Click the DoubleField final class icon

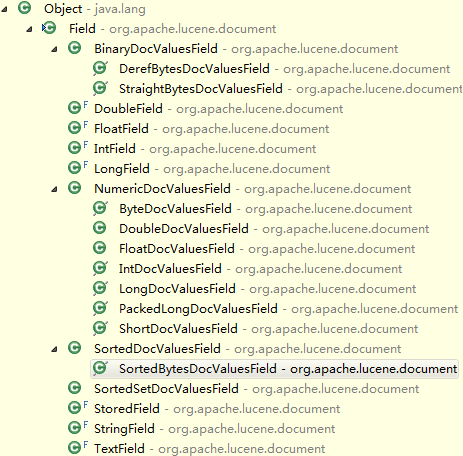(x=78, y=108)
